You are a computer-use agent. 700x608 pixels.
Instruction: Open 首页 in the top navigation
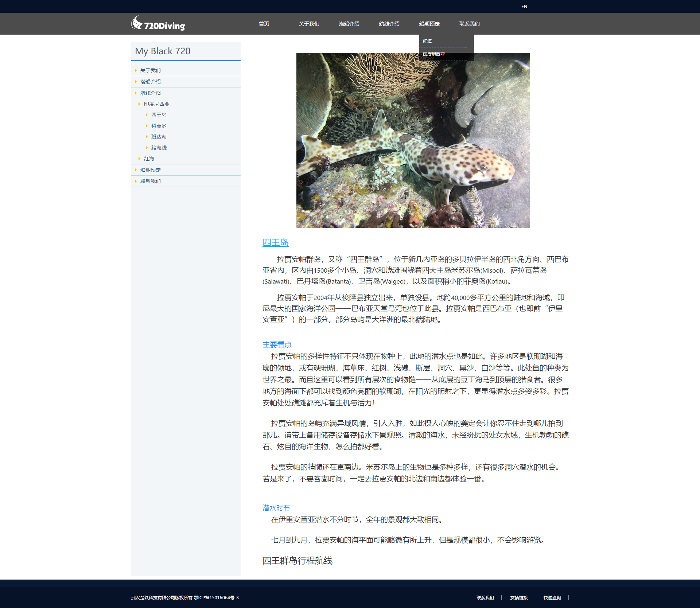[264, 24]
